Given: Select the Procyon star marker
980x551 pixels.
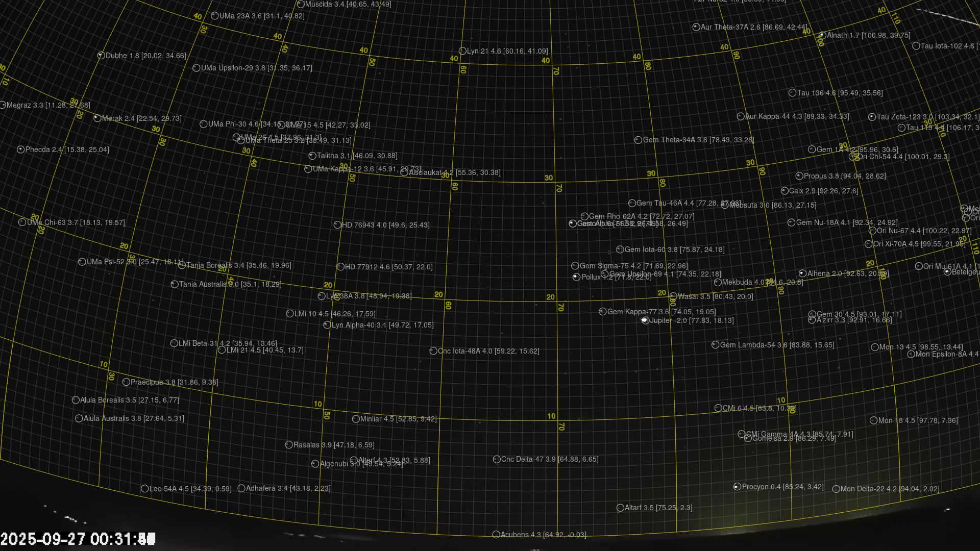Looking at the screenshot, I should 737,487.
